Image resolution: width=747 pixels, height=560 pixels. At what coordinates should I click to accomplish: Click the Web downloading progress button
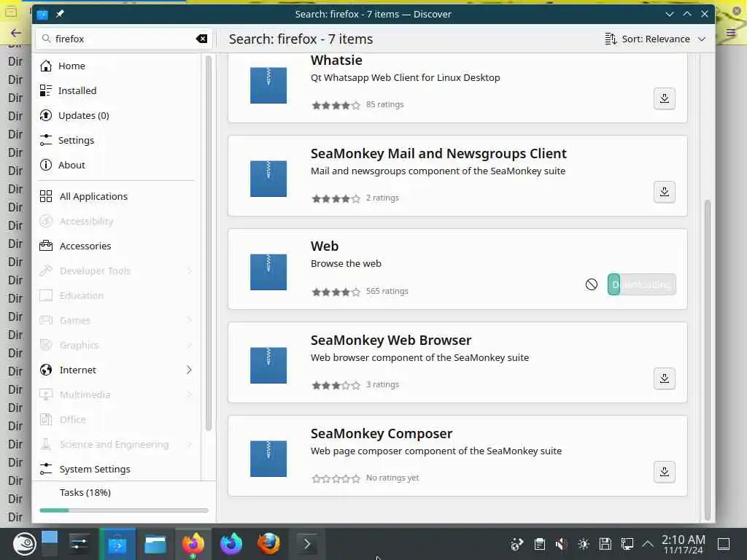click(x=641, y=285)
